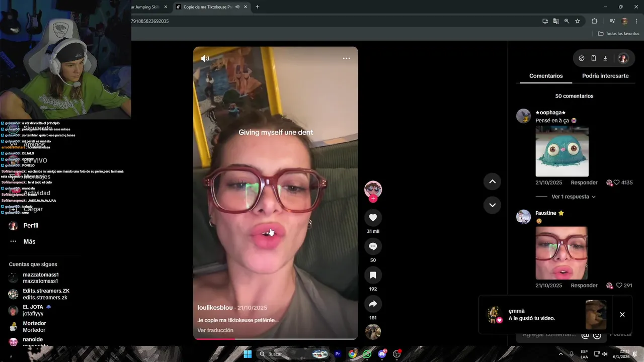Switch to the Comentarios tab

click(546, 76)
